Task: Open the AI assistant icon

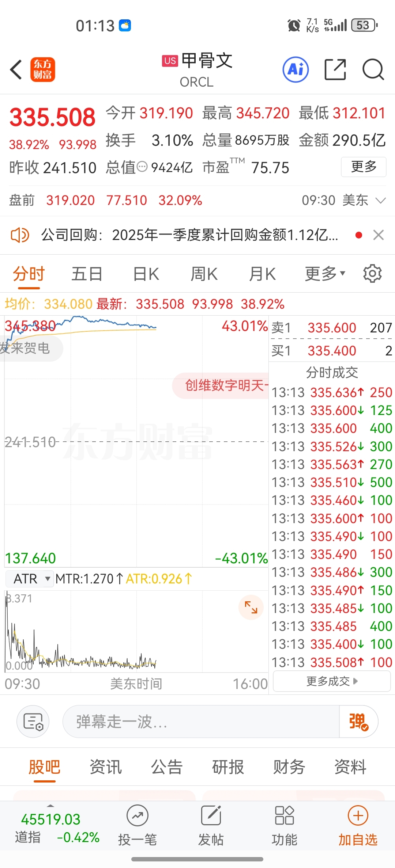Action: (296, 69)
